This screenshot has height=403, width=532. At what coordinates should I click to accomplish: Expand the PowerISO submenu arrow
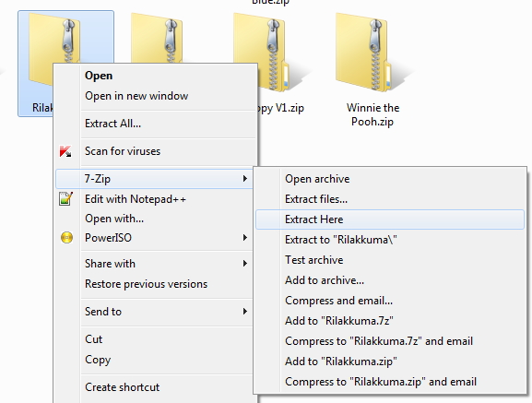tap(245, 237)
